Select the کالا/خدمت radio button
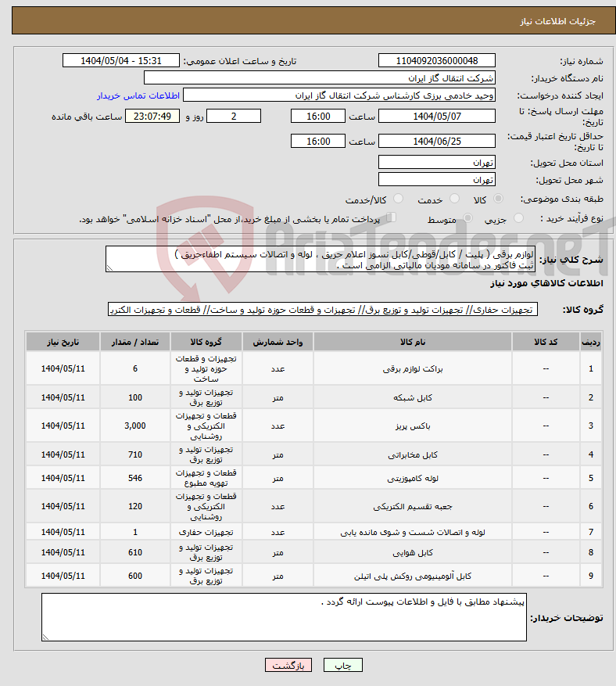This screenshot has width=616, height=686. pyautogui.click(x=398, y=199)
